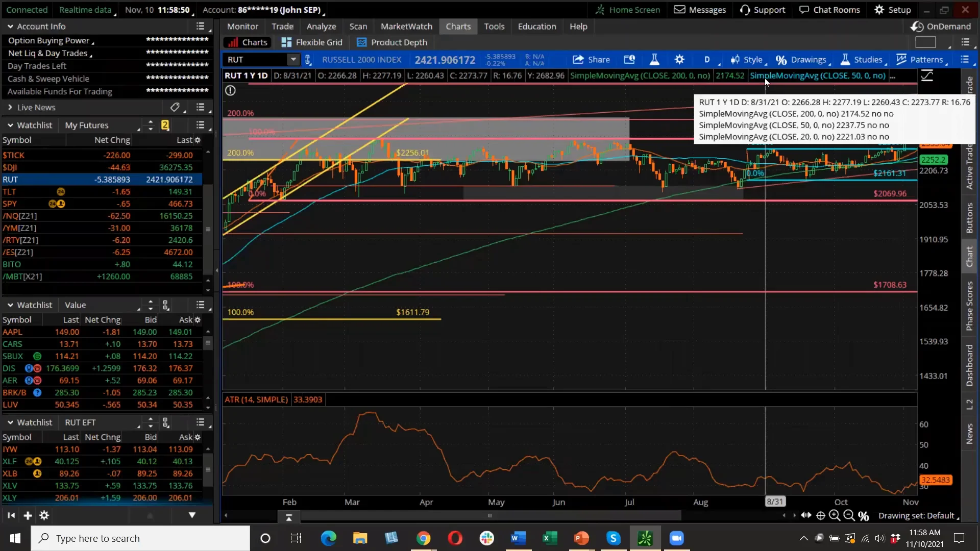Open the Patterns button

pyautogui.click(x=921, y=60)
